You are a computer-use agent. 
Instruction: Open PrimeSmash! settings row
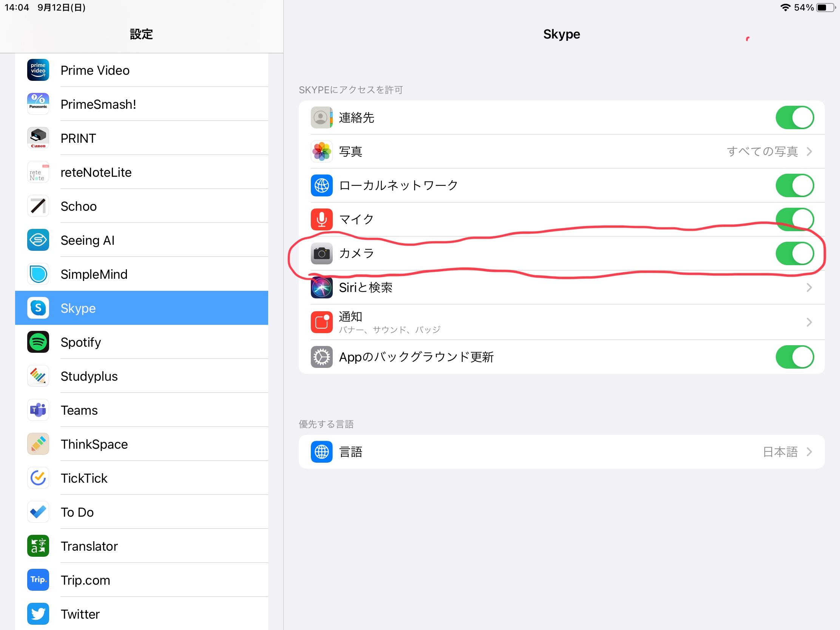pyautogui.click(x=142, y=103)
